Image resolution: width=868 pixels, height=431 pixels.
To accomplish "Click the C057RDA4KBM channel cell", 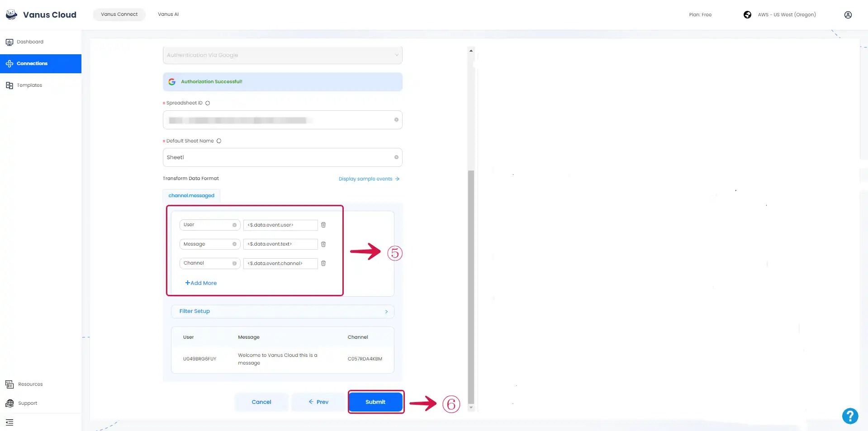I will 365,359.
